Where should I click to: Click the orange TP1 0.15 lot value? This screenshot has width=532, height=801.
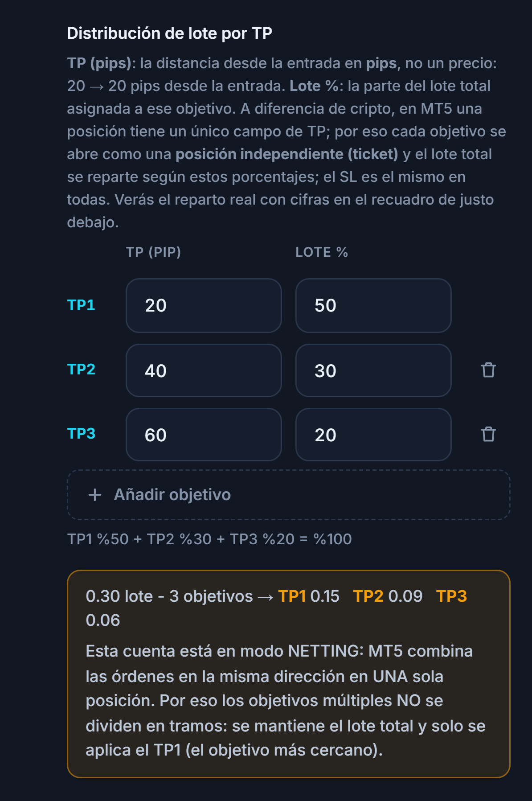pyautogui.click(x=309, y=596)
